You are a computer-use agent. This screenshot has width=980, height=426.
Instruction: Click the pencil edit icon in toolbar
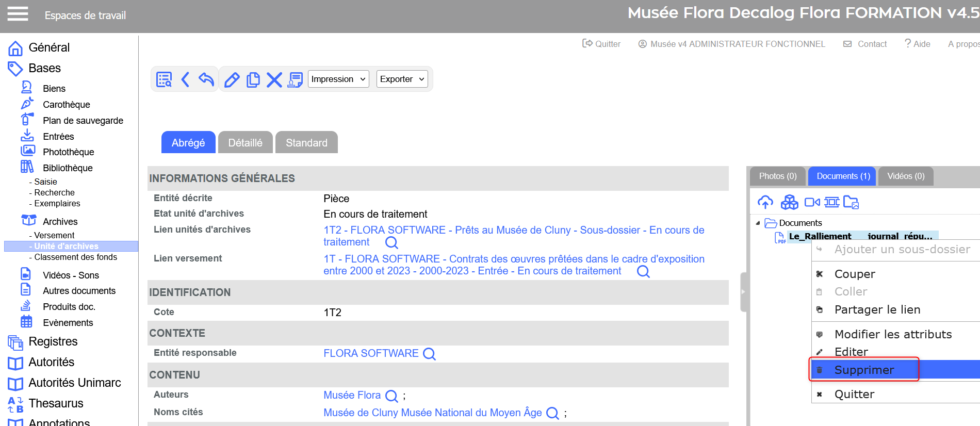(x=232, y=79)
